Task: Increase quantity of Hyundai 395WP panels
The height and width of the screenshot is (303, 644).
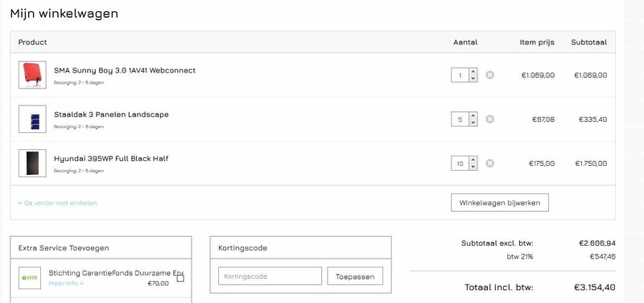Action: click(x=473, y=160)
